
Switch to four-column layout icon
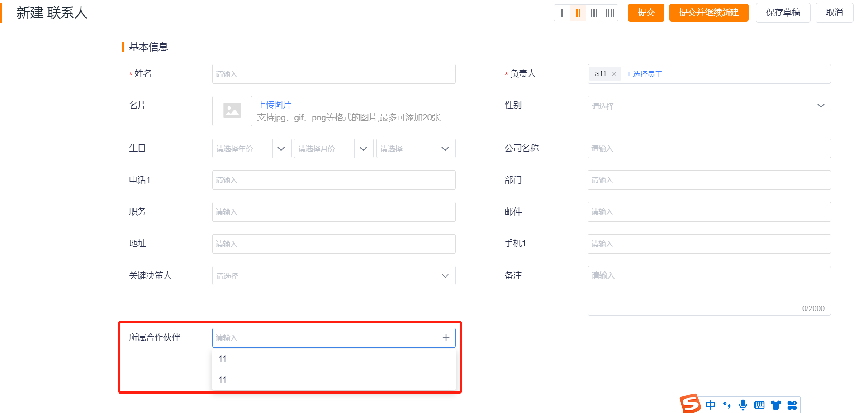coord(610,13)
